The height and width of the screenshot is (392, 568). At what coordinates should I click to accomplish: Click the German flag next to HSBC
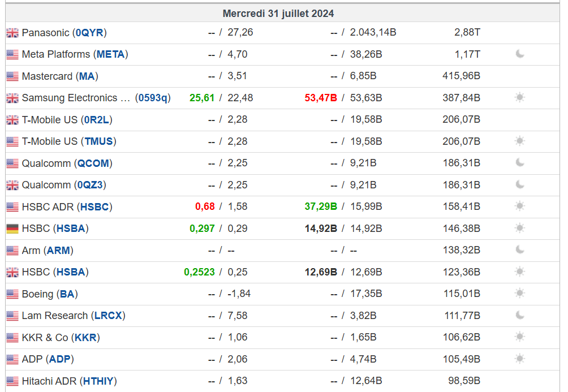pos(12,229)
